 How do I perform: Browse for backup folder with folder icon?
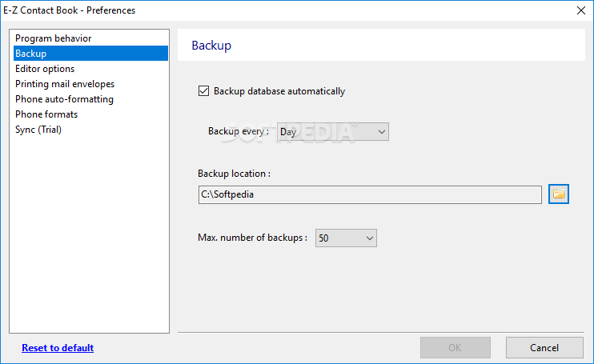click(x=559, y=194)
